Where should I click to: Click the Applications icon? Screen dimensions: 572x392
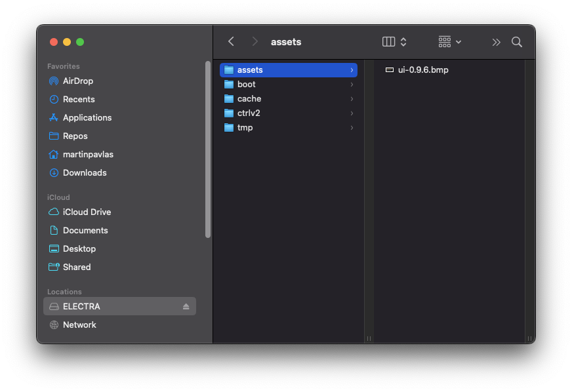[x=54, y=117]
